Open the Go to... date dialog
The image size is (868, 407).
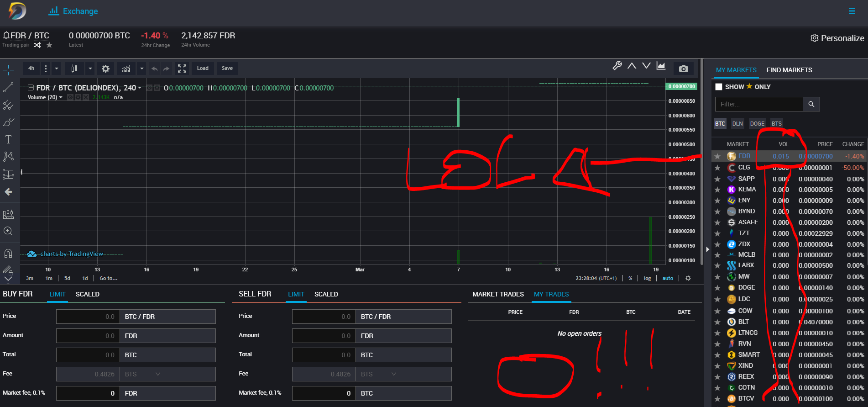click(x=109, y=278)
